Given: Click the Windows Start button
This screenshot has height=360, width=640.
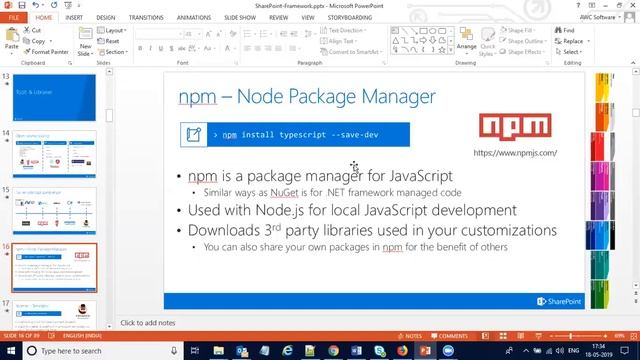Looking at the screenshot, I should (x=11, y=351).
